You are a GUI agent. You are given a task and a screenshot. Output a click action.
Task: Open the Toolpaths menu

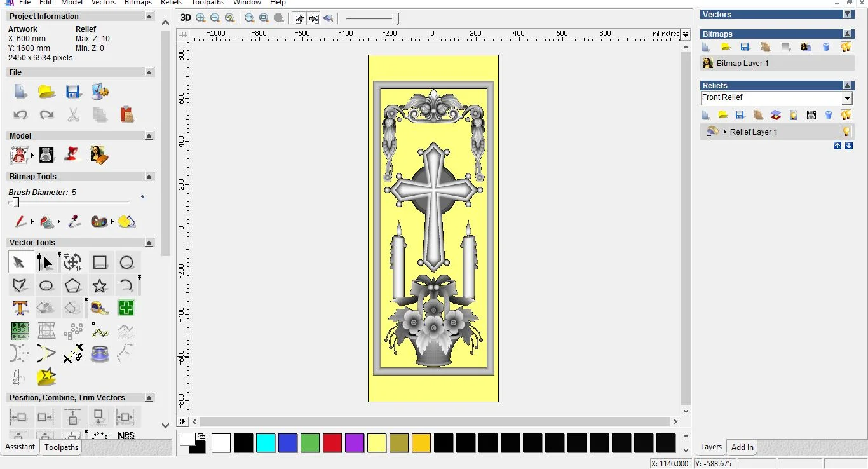[208, 3]
